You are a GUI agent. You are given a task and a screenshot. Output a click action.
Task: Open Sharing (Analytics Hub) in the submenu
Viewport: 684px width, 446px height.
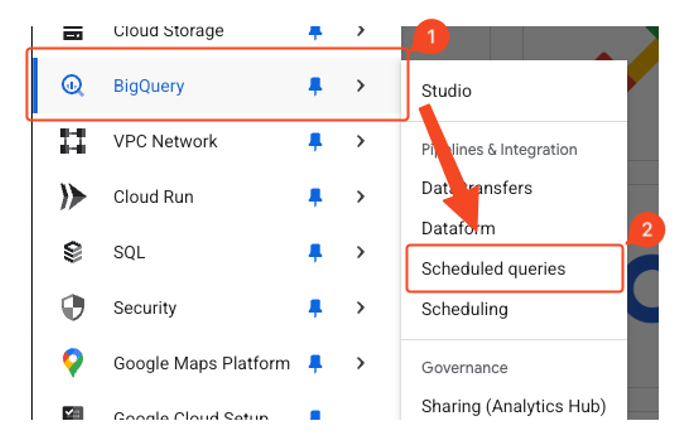coord(514,406)
